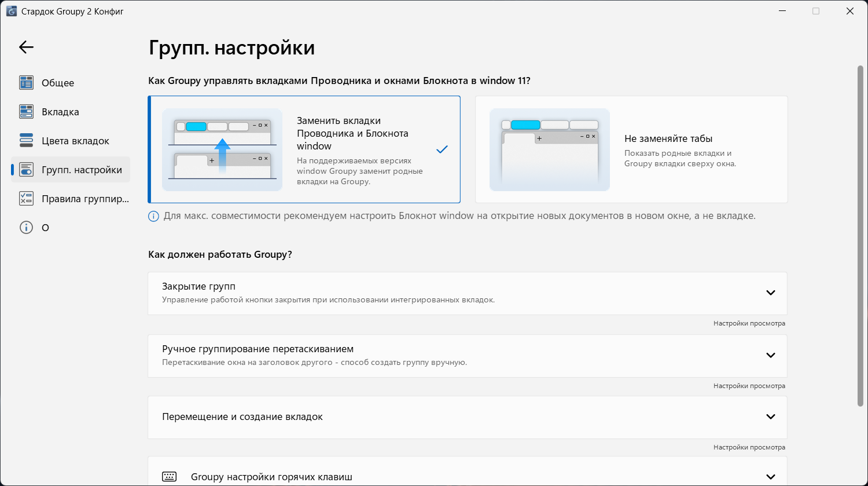Viewport: 868px width, 486px height.
Task: Expand Ручное группирование перетаскиванием section
Action: 468,356
